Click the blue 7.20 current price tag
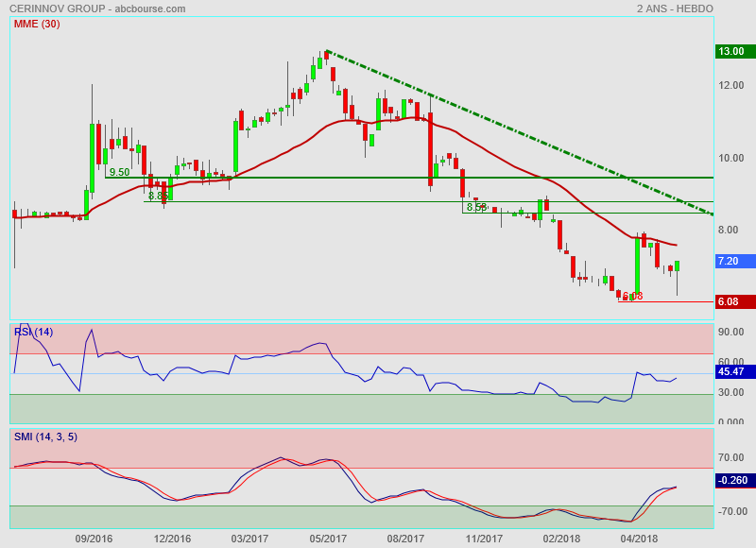This screenshot has width=756, height=548. [735, 261]
